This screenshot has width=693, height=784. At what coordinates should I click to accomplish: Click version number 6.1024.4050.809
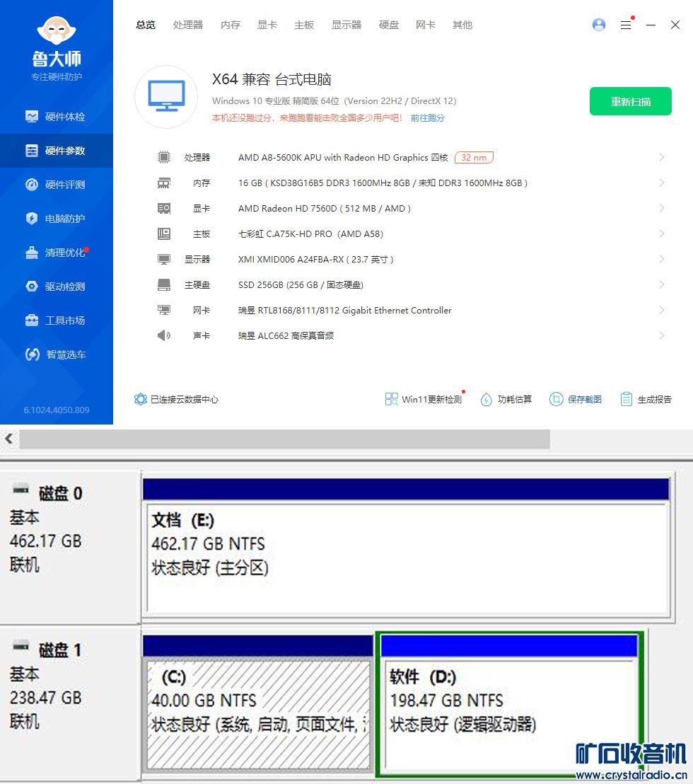57,410
